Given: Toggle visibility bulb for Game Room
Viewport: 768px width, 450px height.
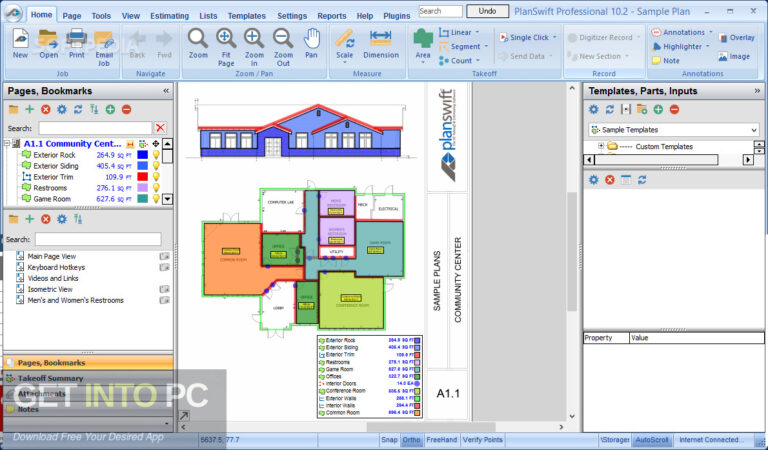Looking at the screenshot, I should tap(156, 199).
